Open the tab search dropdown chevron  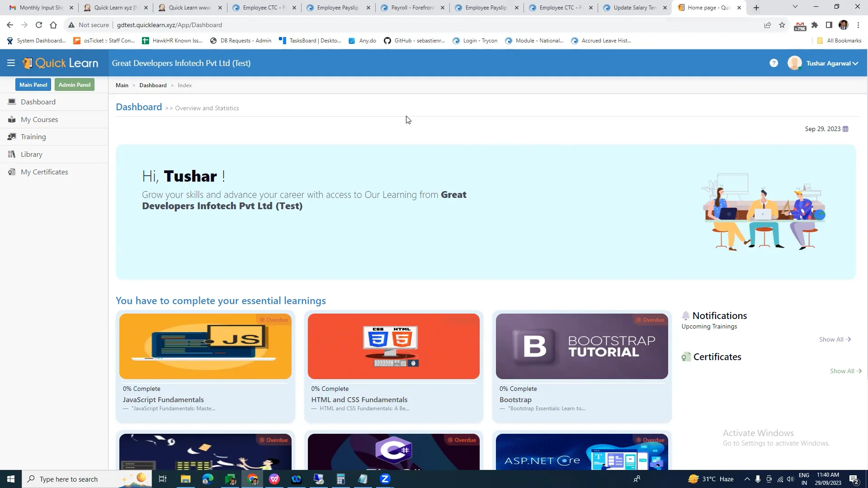coord(795,7)
